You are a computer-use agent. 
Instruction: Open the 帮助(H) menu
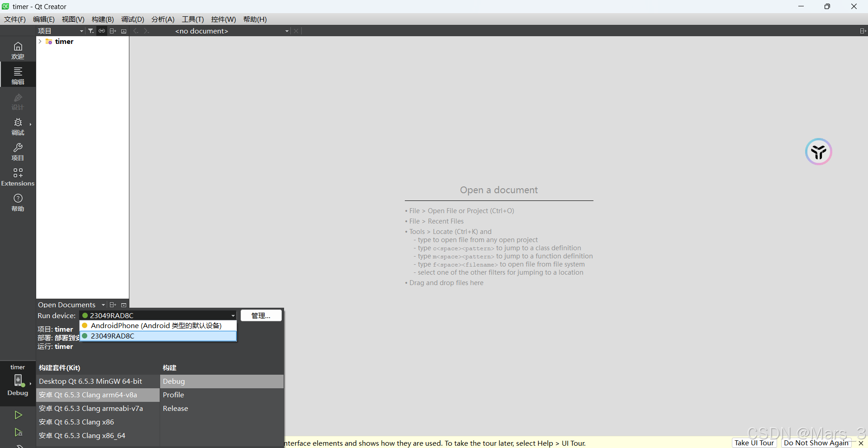click(x=255, y=19)
